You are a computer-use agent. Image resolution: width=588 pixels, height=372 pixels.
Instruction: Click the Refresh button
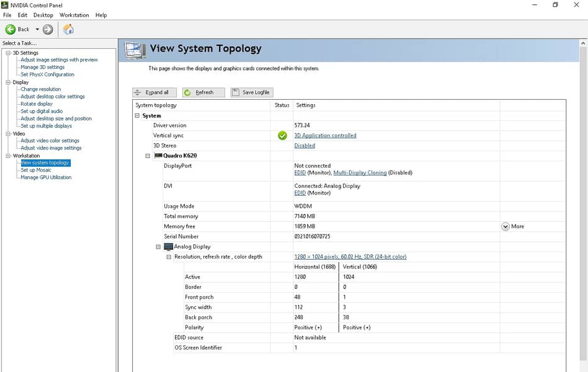[x=203, y=92]
